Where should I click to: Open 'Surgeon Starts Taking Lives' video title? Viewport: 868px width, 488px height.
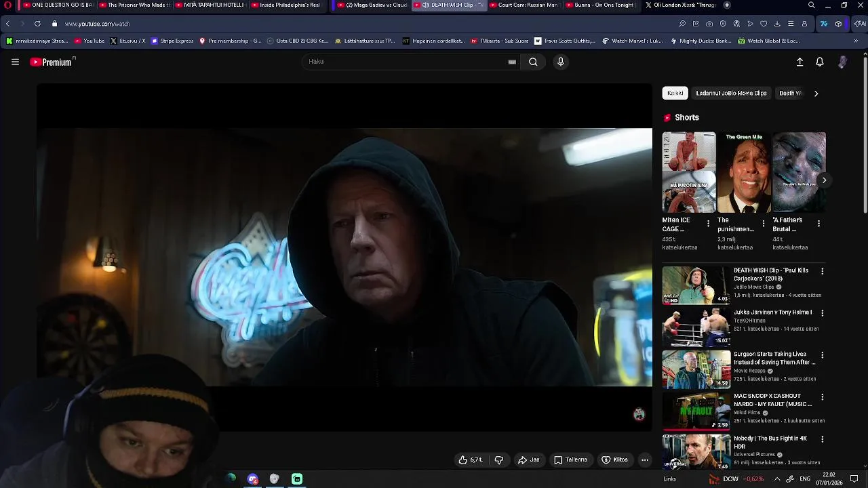tap(774, 358)
